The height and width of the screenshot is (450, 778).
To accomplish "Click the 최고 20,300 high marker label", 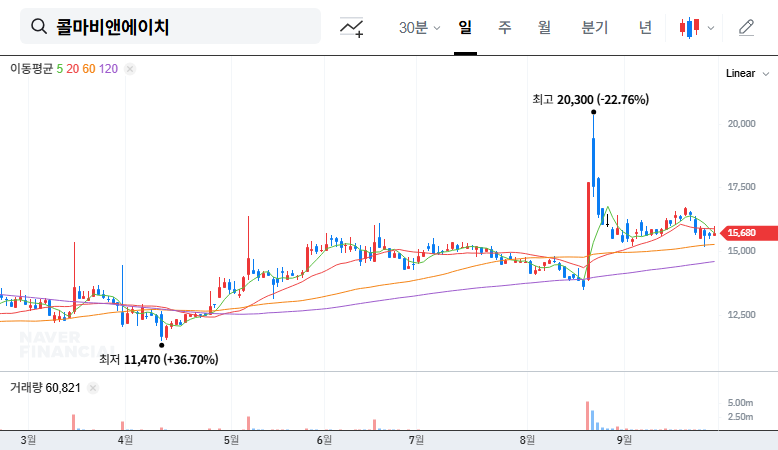I will tap(590, 100).
